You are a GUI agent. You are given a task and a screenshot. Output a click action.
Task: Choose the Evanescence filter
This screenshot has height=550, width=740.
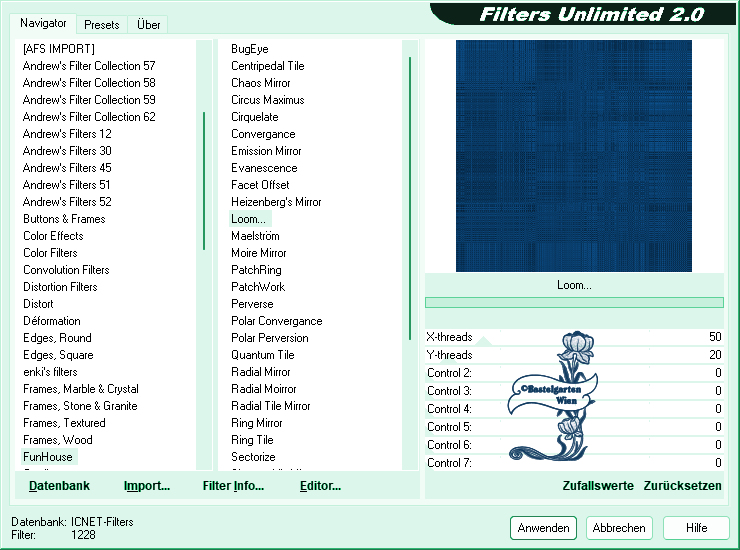tap(264, 168)
